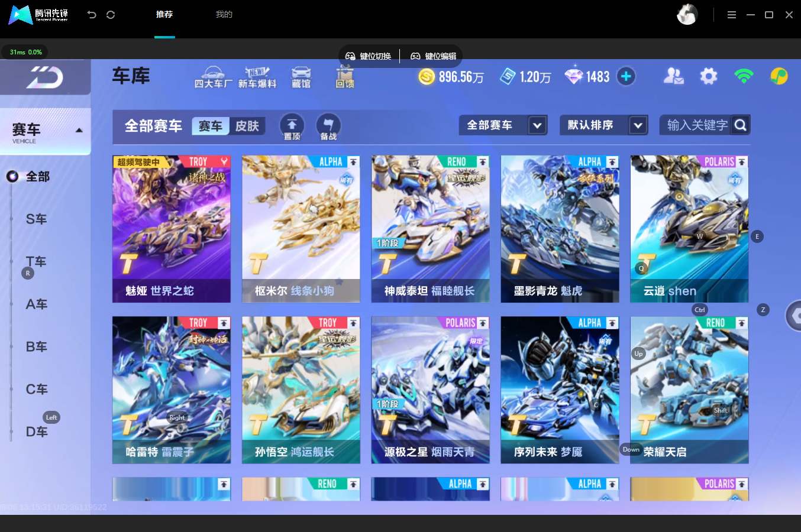Click the 备战 battle-ready icon

(328, 126)
